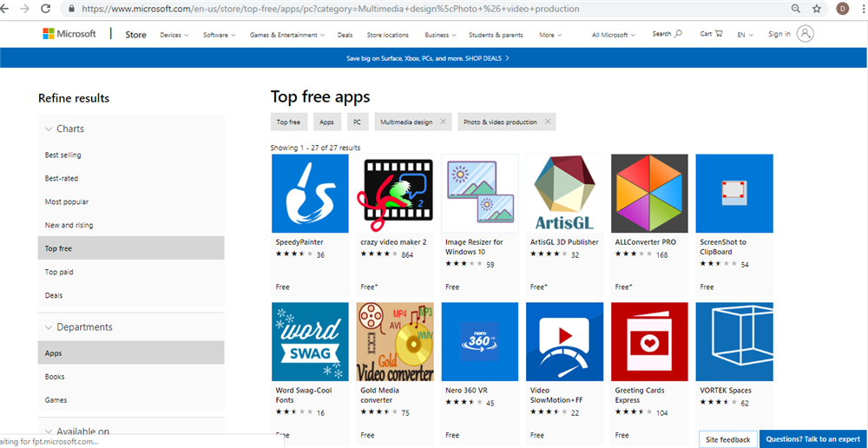This screenshot has height=448, width=868.
Task: Click the Sign in avatar icon
Action: 805,34
